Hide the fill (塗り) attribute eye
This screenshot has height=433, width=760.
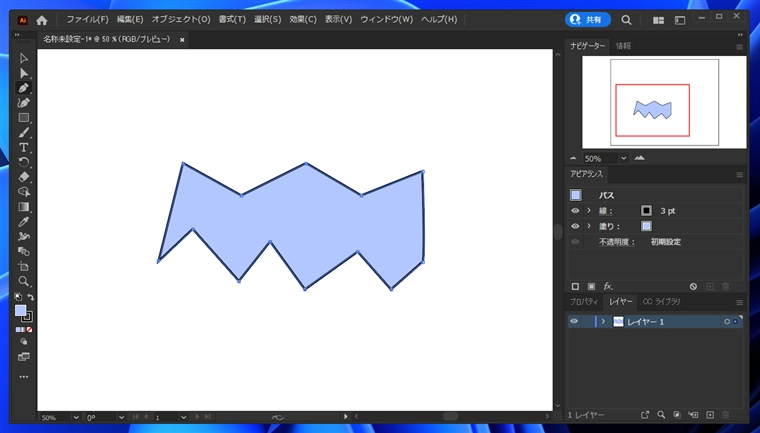[x=575, y=226]
